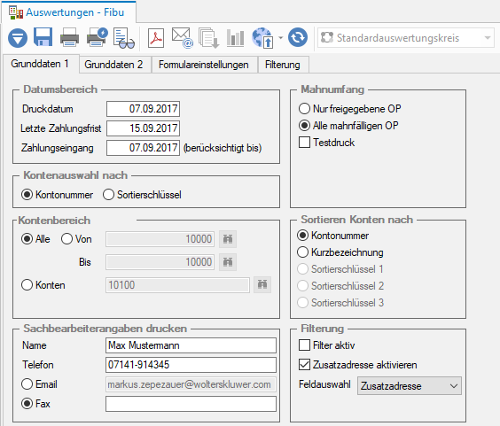Open the dropdown arrow beside globe icon
This screenshot has width=500, height=426.
[281, 38]
